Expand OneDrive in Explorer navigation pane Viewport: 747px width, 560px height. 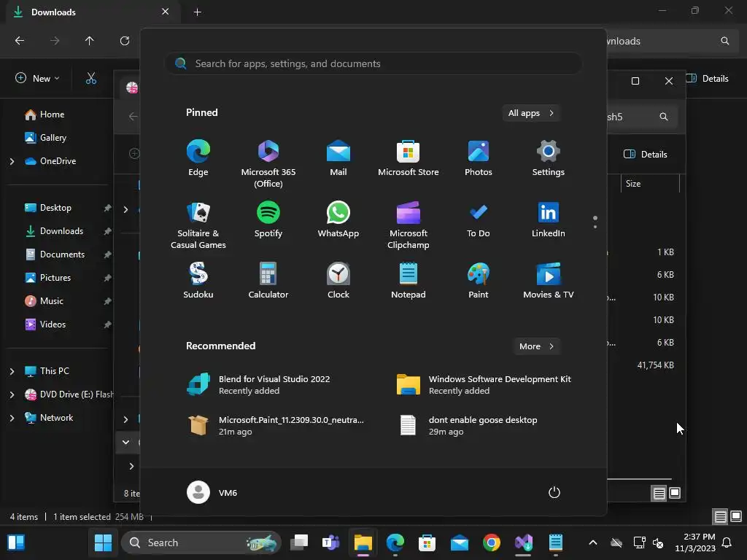[x=12, y=161]
